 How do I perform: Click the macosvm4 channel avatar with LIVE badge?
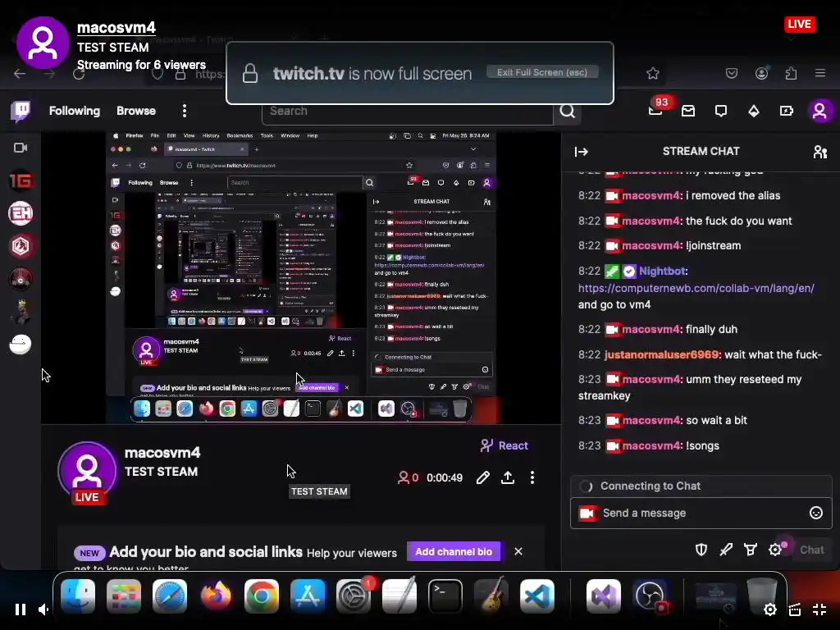click(87, 472)
